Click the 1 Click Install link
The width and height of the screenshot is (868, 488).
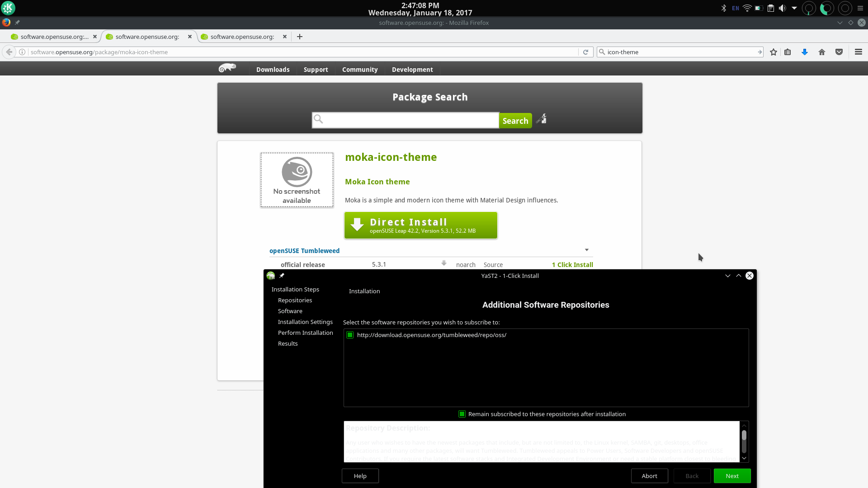coord(572,265)
